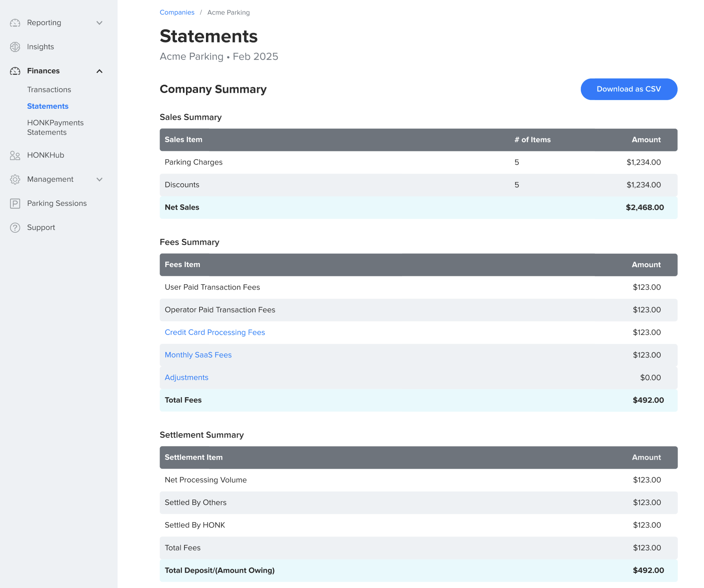704x588 pixels.
Task: Click the Parking Sessions P icon
Action: pyautogui.click(x=15, y=204)
